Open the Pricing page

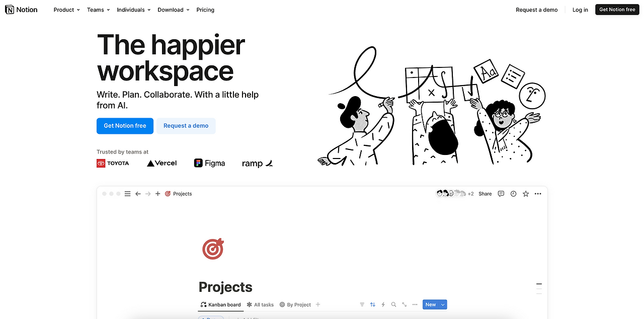click(x=205, y=10)
